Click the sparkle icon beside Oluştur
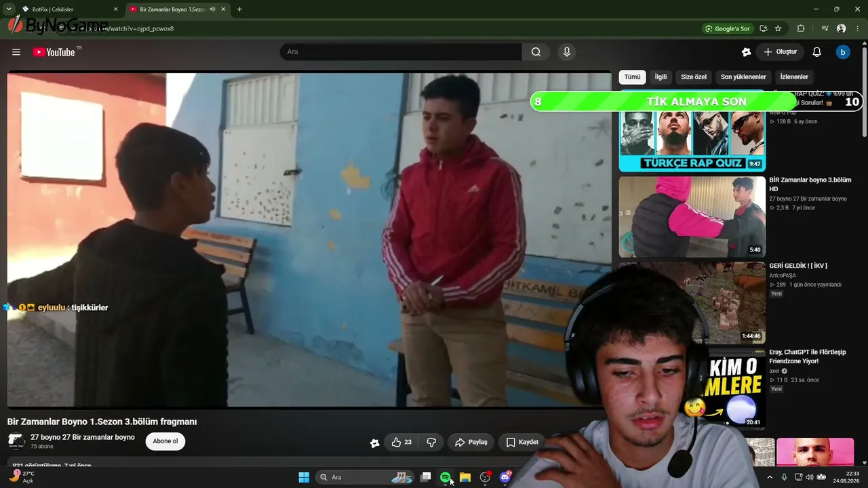 coord(747,52)
